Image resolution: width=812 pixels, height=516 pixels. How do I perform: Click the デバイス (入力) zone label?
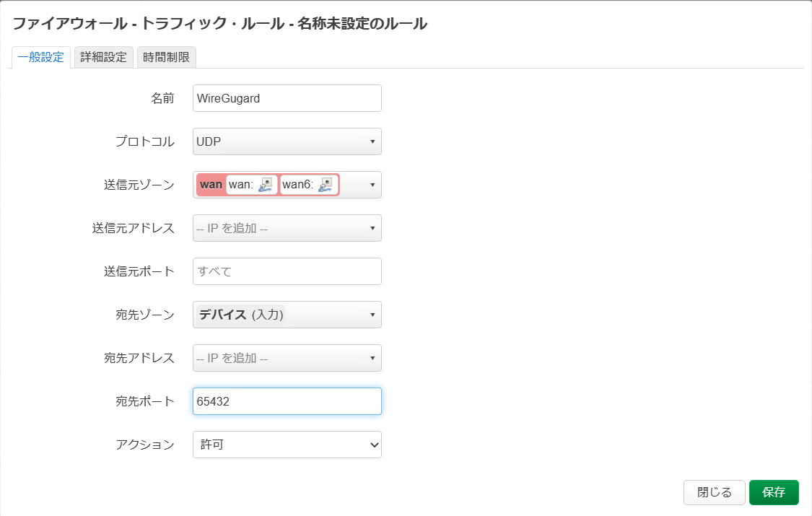point(241,315)
